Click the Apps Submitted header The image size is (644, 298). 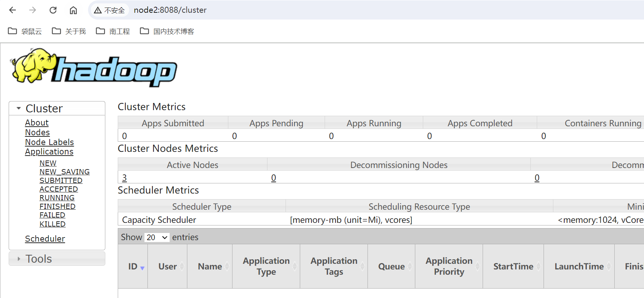click(173, 123)
